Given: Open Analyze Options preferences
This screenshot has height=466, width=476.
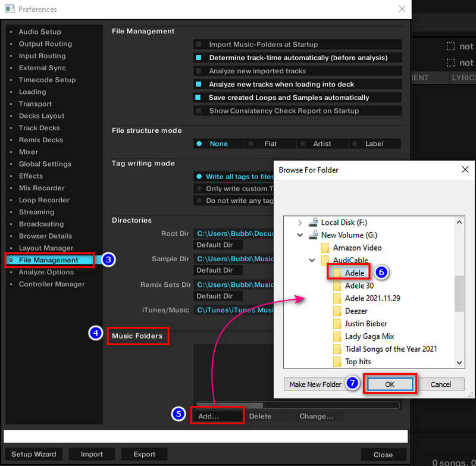Looking at the screenshot, I should tap(46, 273).
